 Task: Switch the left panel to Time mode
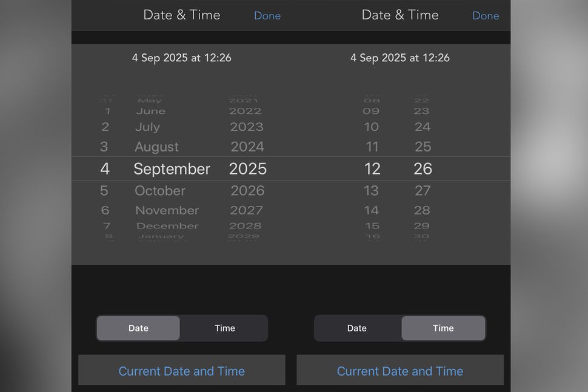(224, 328)
